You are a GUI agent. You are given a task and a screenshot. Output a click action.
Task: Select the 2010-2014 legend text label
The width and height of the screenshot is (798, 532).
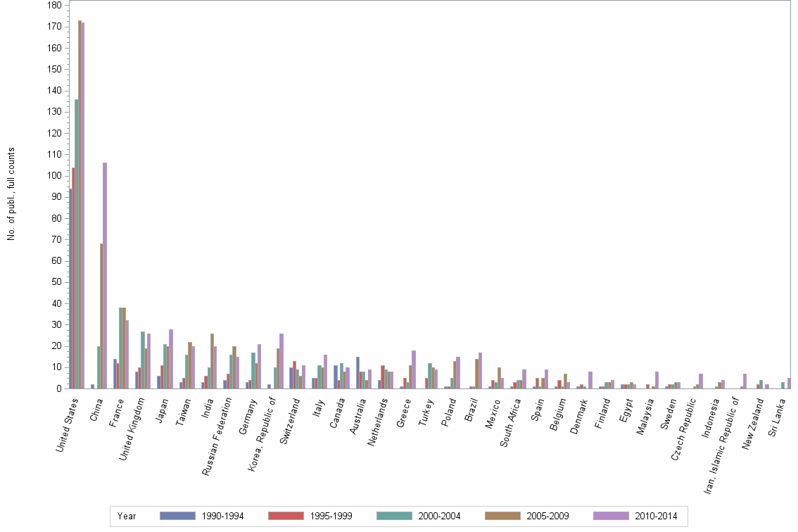[x=655, y=517]
